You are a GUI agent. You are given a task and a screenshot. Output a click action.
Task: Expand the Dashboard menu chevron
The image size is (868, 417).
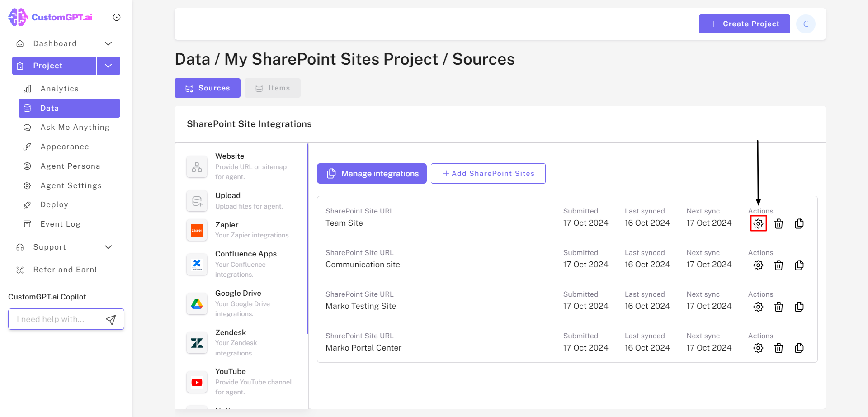pyautogui.click(x=108, y=43)
